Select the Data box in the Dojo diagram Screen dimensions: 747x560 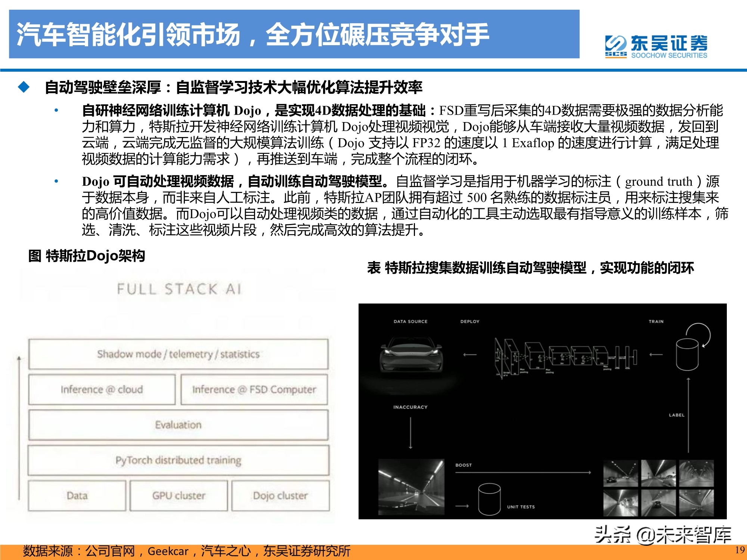[x=77, y=496]
